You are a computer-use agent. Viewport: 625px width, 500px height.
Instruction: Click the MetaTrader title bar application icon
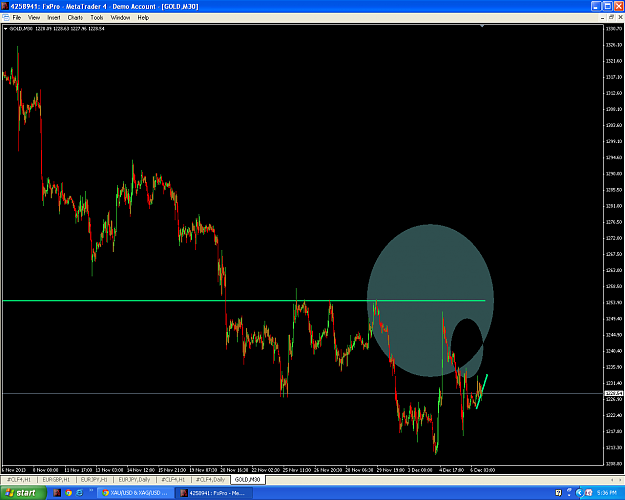[x=5, y=6]
